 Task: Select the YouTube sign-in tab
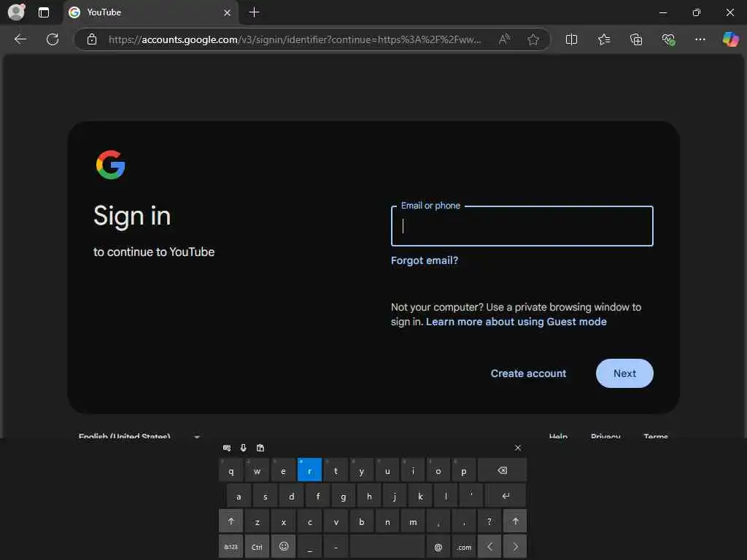[x=150, y=12]
